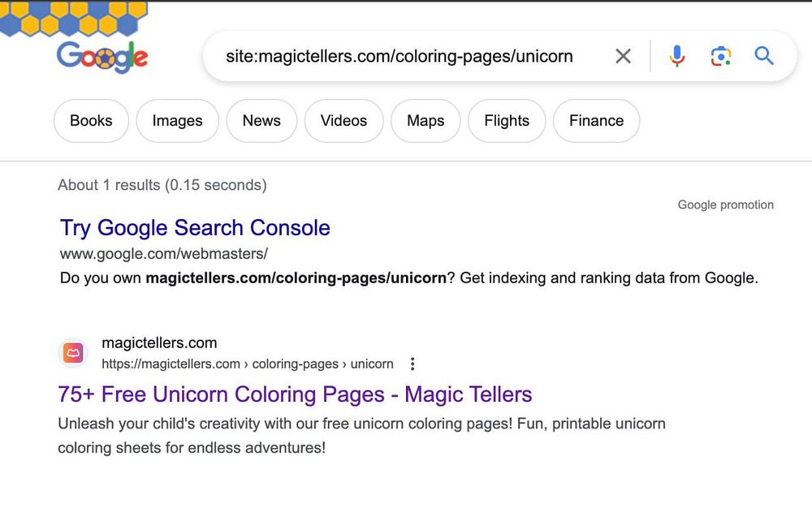
Task: Start voice search with microphone icon
Action: 677,56
